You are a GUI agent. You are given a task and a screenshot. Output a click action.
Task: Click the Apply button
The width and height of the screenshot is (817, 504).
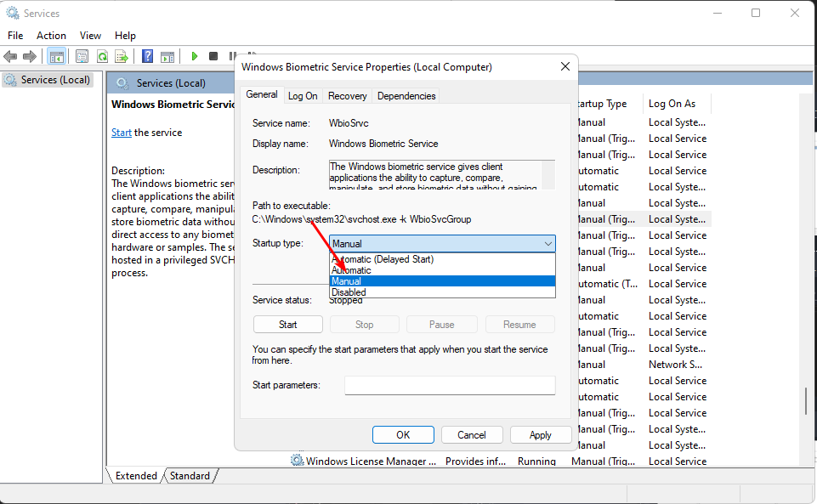541,435
